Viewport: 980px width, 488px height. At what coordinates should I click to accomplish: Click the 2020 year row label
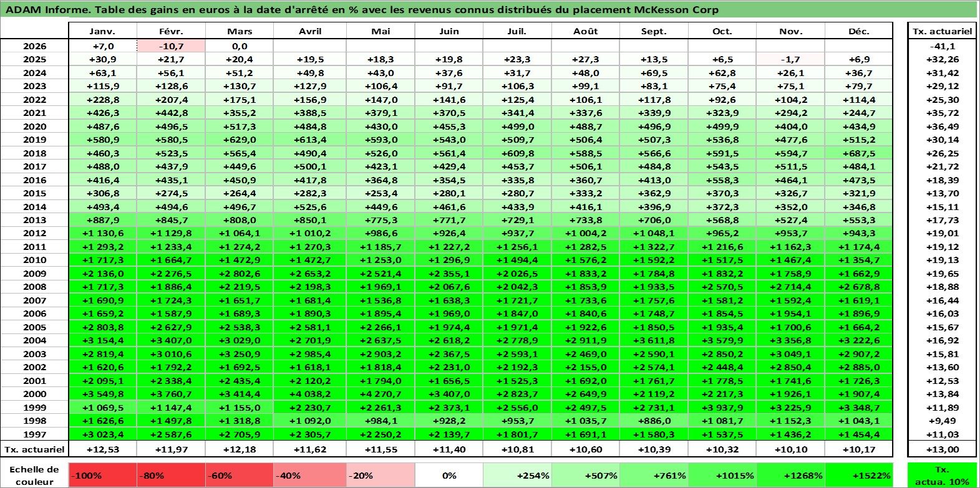tap(34, 127)
